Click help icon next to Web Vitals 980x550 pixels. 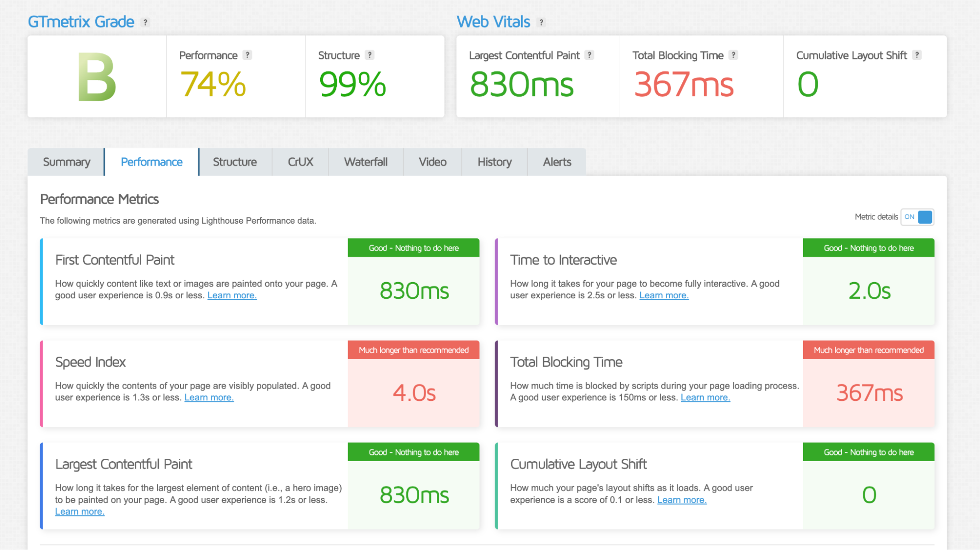point(541,22)
